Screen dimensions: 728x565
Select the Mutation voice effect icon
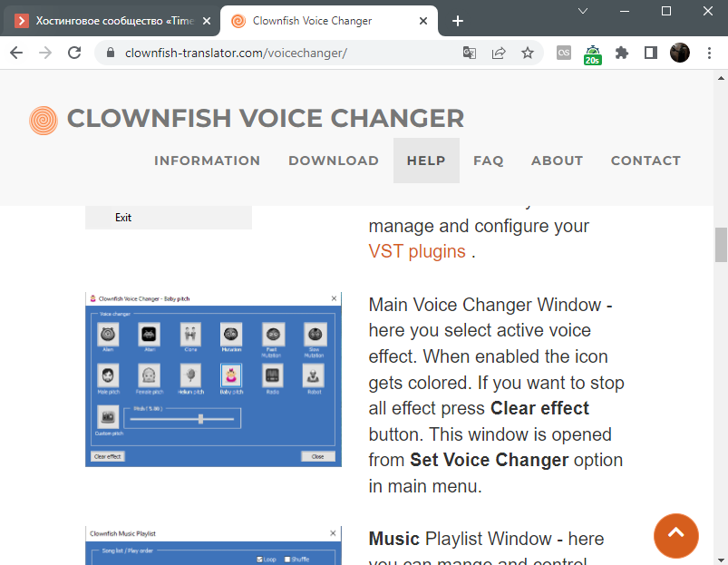[x=231, y=335]
